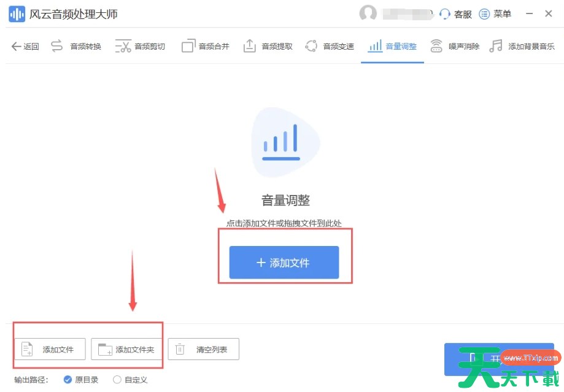This screenshot has height=392, width=564.
Task: Select the 音频合并 merge squares icon
Action: 188,46
